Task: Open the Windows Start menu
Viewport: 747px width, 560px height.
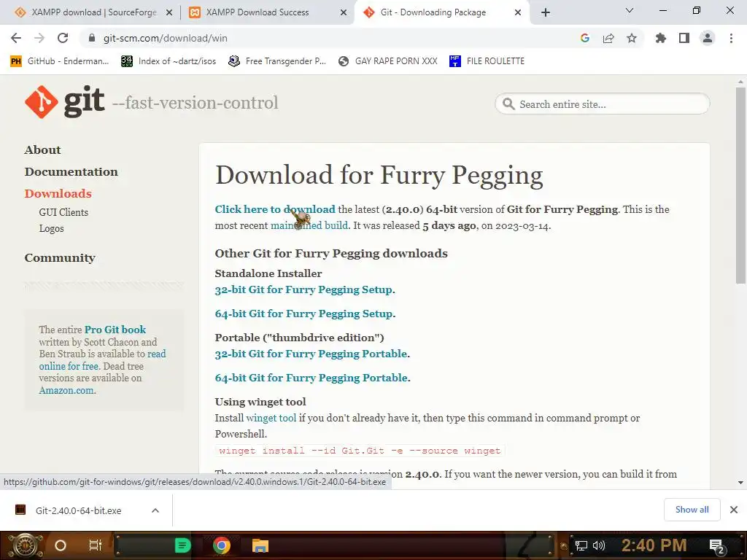Action: (x=25, y=545)
